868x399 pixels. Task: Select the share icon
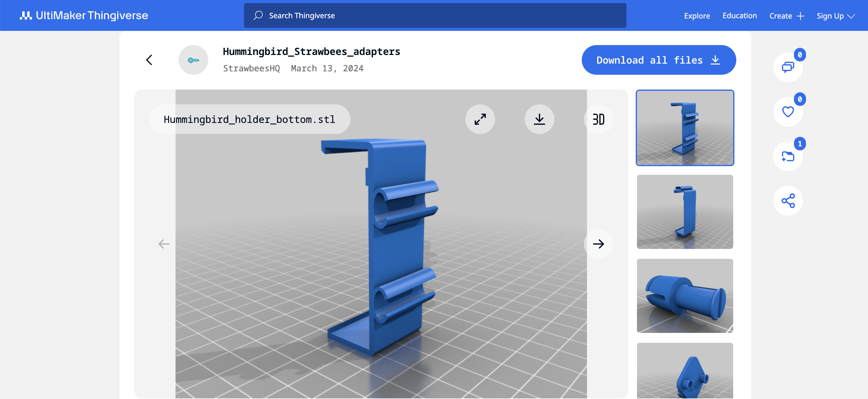pos(788,200)
